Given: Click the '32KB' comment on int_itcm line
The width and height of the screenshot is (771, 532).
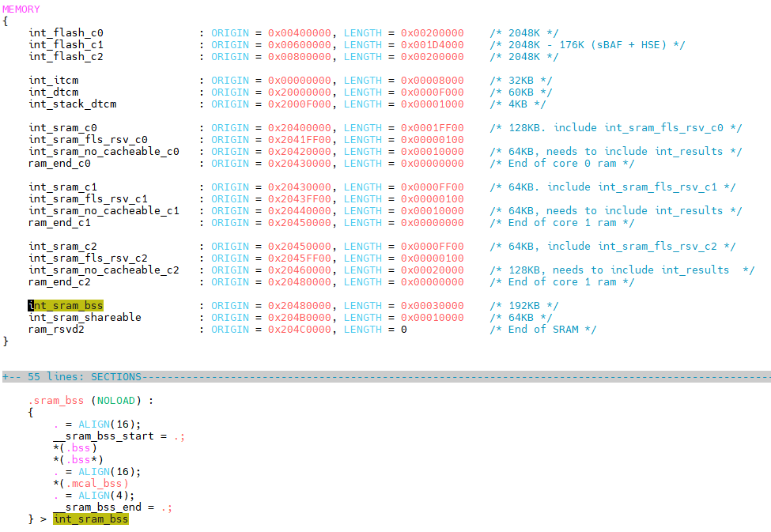Looking at the screenshot, I should [x=521, y=80].
